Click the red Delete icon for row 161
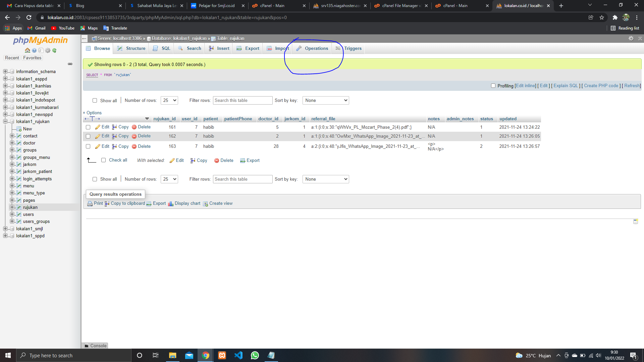The height and width of the screenshot is (362, 644). pos(134,127)
